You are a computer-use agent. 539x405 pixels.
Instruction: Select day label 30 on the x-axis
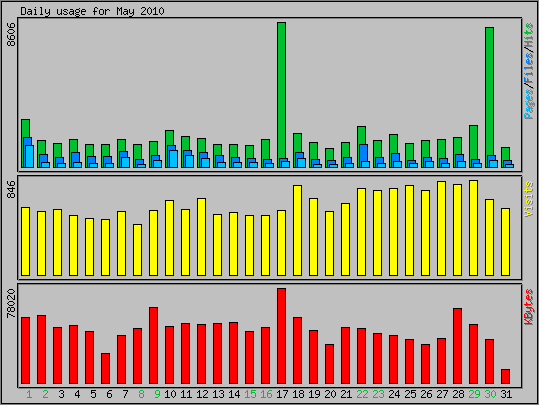pos(490,394)
